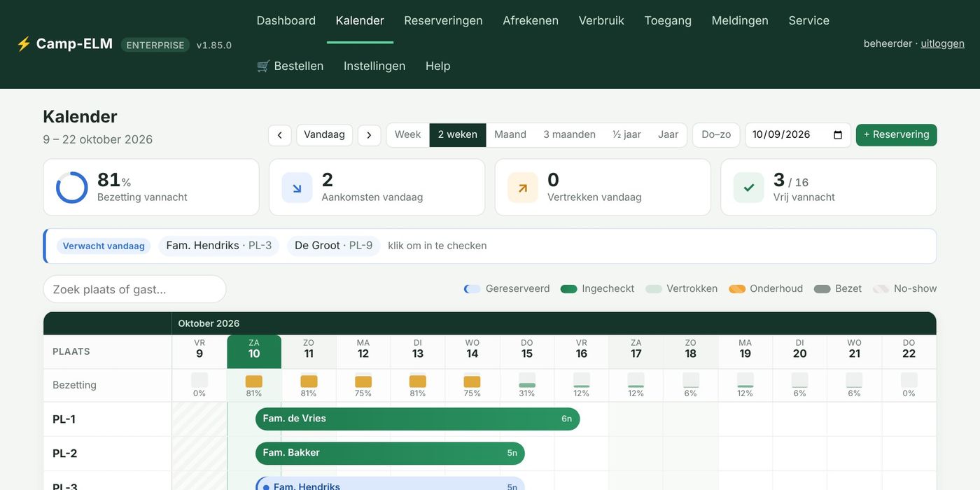Click the occupancy ring chart icon

click(x=71, y=188)
